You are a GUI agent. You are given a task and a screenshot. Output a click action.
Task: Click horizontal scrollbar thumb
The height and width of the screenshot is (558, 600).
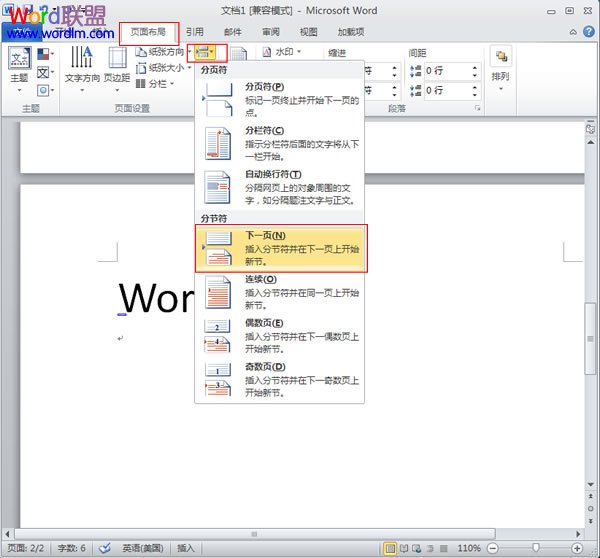click(x=254, y=534)
